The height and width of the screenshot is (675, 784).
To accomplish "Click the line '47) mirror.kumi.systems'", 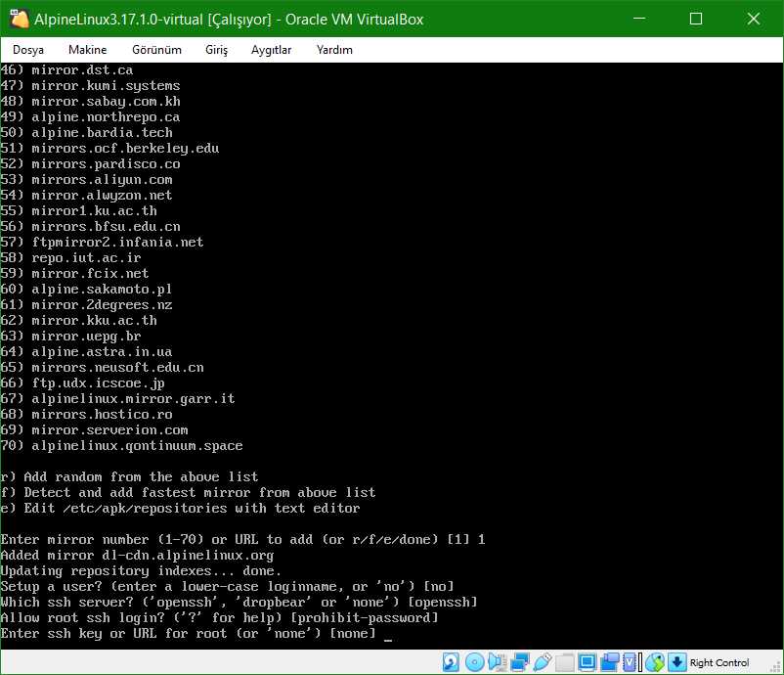I will click(x=90, y=85).
